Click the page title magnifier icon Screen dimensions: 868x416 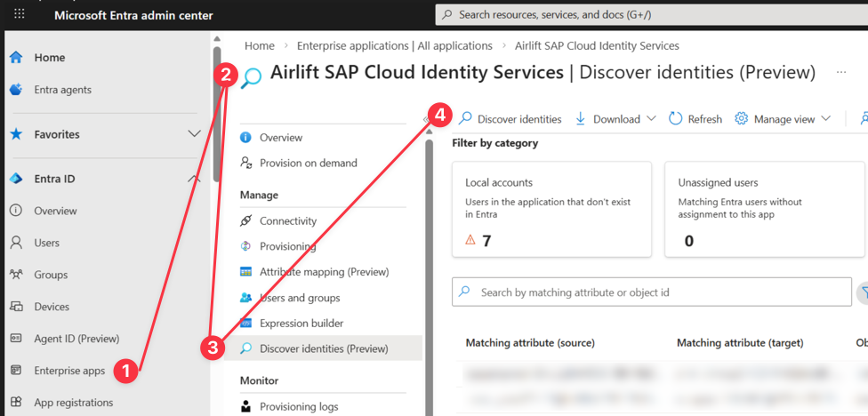tap(251, 77)
